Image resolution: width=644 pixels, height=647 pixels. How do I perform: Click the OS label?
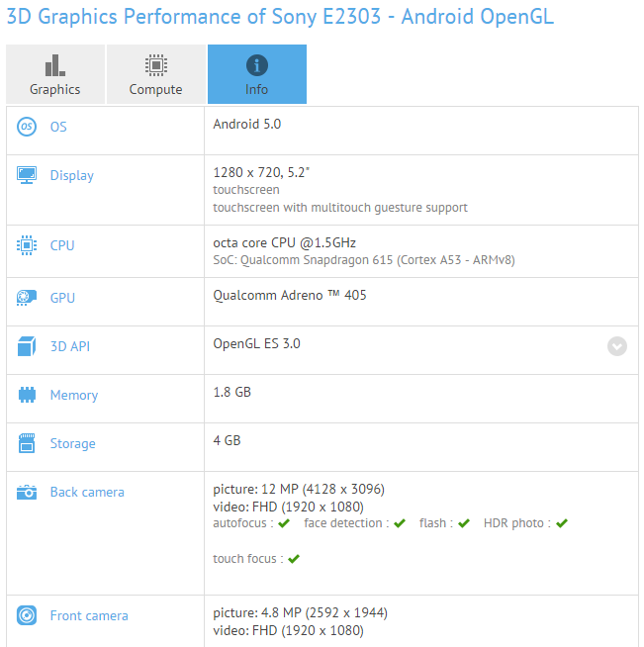58,127
